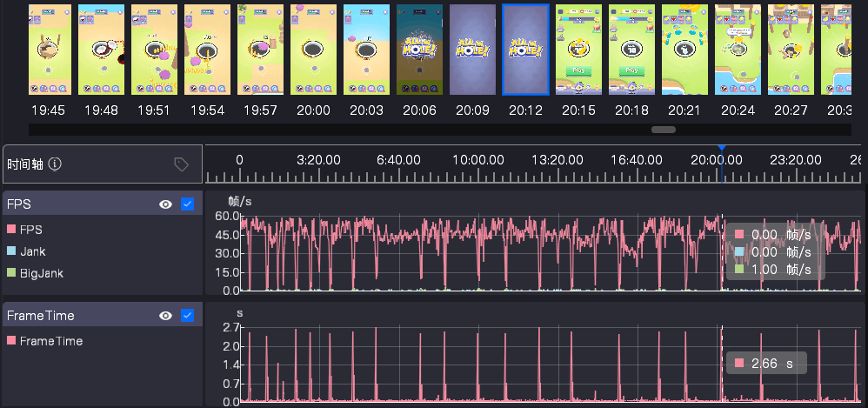Uncheck the FPS panel checkbox

coord(187,204)
